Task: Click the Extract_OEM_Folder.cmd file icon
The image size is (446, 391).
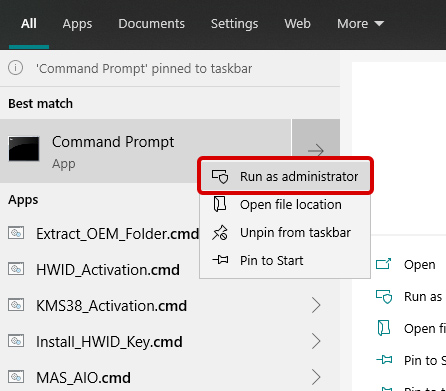Action: [16, 233]
